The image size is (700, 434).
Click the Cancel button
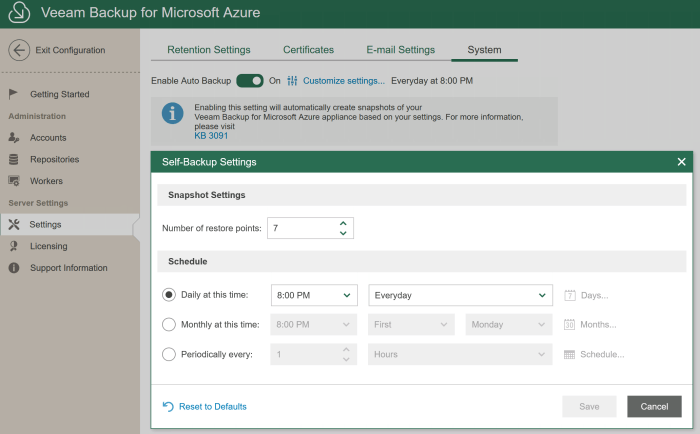(654, 406)
